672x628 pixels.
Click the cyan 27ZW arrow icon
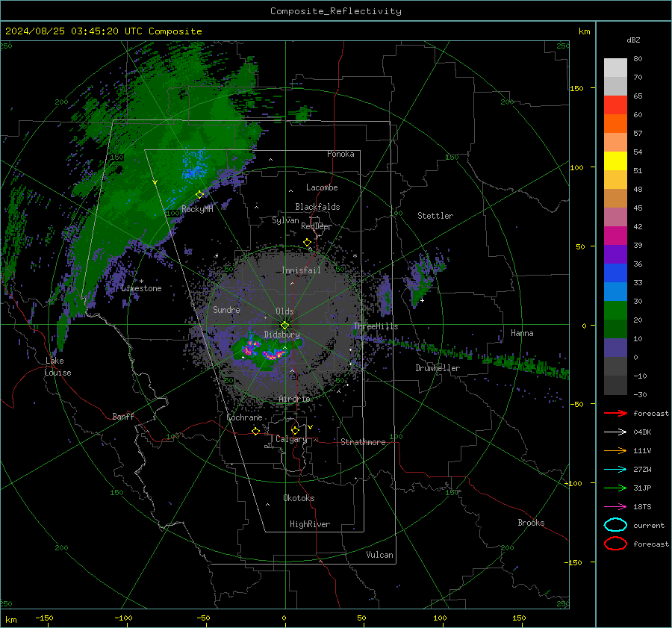615,470
